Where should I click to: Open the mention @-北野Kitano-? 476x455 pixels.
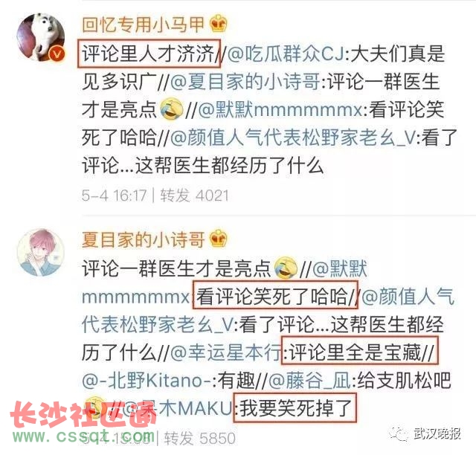pyautogui.click(x=147, y=381)
